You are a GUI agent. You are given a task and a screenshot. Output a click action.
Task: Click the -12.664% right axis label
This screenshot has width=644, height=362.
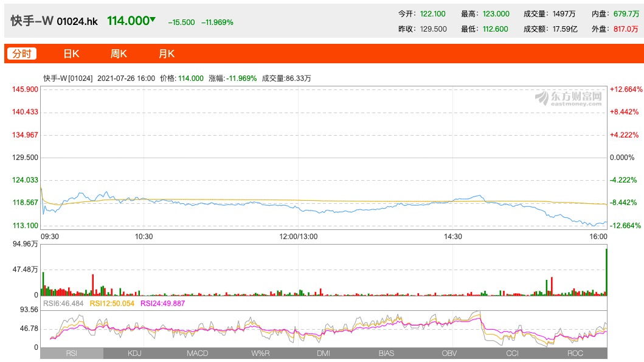pos(625,226)
